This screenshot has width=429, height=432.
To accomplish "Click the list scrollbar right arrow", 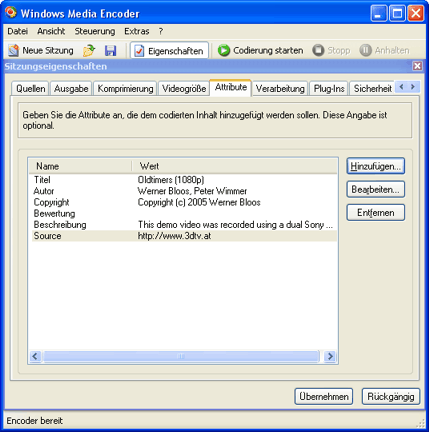I will click(x=330, y=356).
